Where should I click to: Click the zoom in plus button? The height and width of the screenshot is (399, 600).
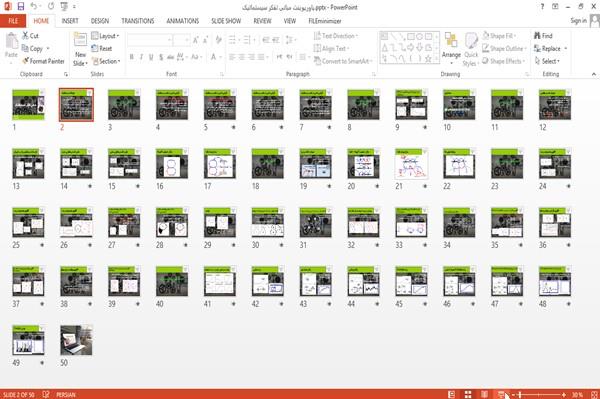click(564, 394)
